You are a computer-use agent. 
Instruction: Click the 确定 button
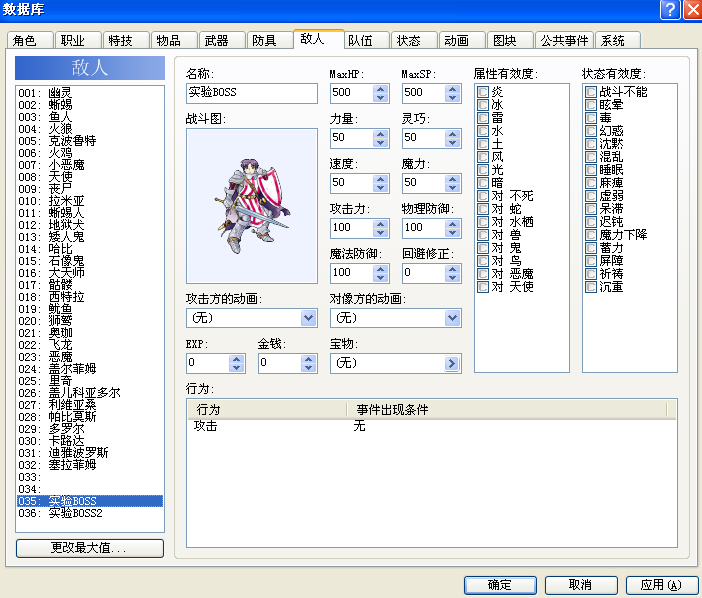500,585
